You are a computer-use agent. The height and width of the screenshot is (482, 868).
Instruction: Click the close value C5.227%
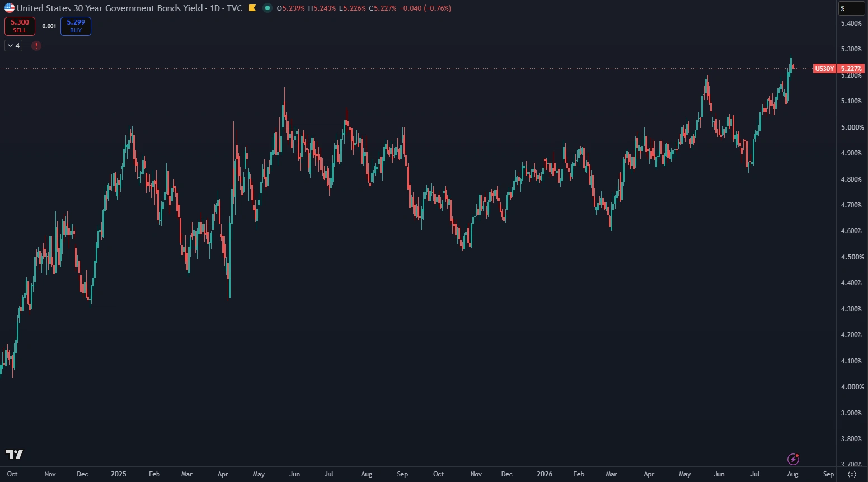pyautogui.click(x=383, y=8)
